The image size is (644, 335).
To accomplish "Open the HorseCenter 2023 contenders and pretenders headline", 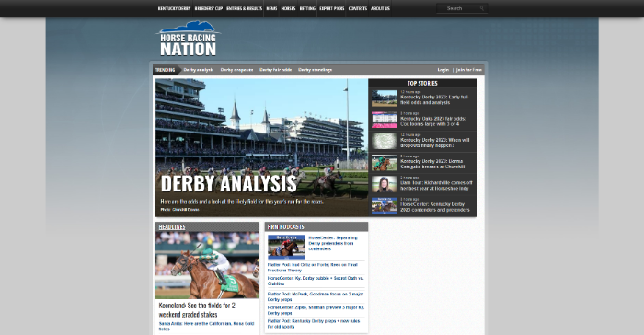I will click(x=435, y=207).
